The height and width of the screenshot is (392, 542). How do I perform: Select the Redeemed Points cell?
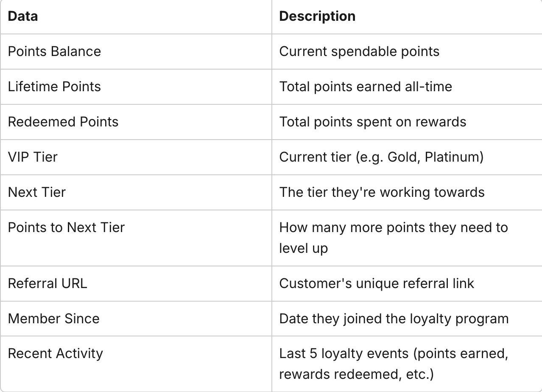63,122
